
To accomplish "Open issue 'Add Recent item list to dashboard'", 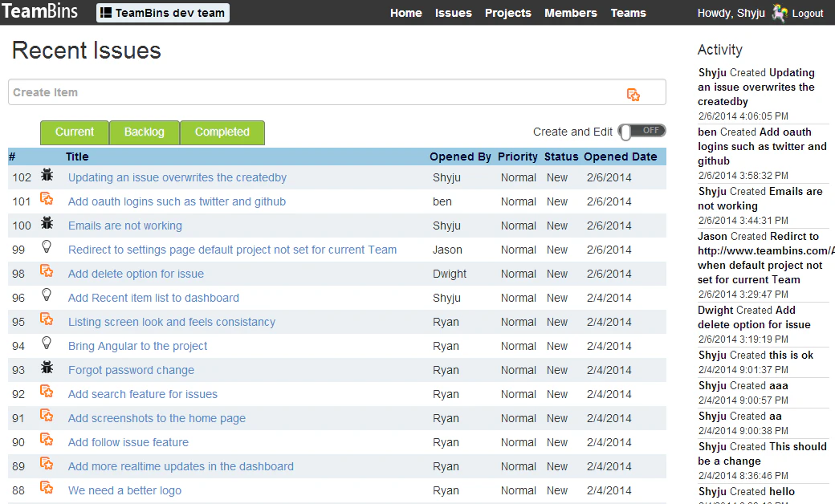I will coord(153,298).
